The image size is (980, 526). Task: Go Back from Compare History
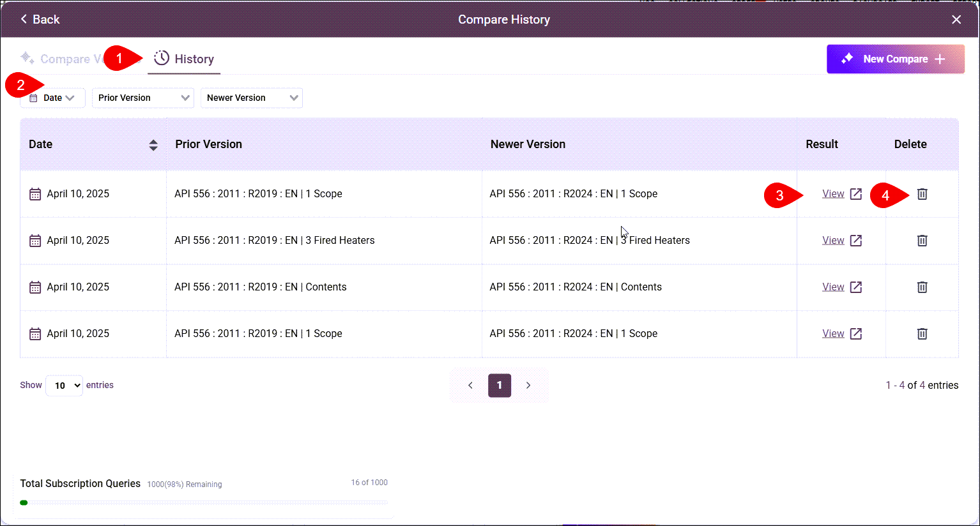click(x=40, y=20)
